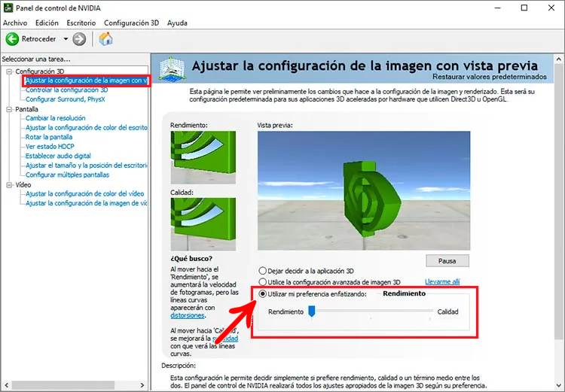Screen dimensions: 565x392
Task: Open 'Configurar múltiples pantallas' task
Action: click(x=67, y=175)
